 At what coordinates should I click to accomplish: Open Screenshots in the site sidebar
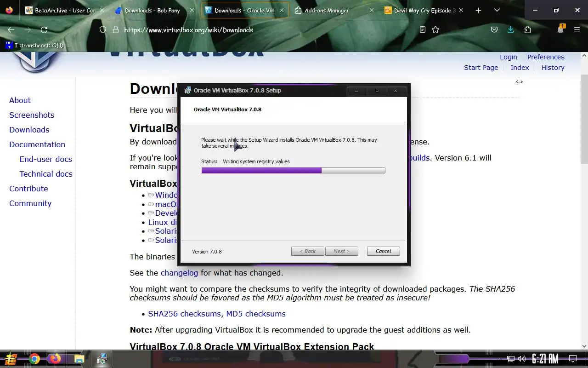[x=32, y=115]
